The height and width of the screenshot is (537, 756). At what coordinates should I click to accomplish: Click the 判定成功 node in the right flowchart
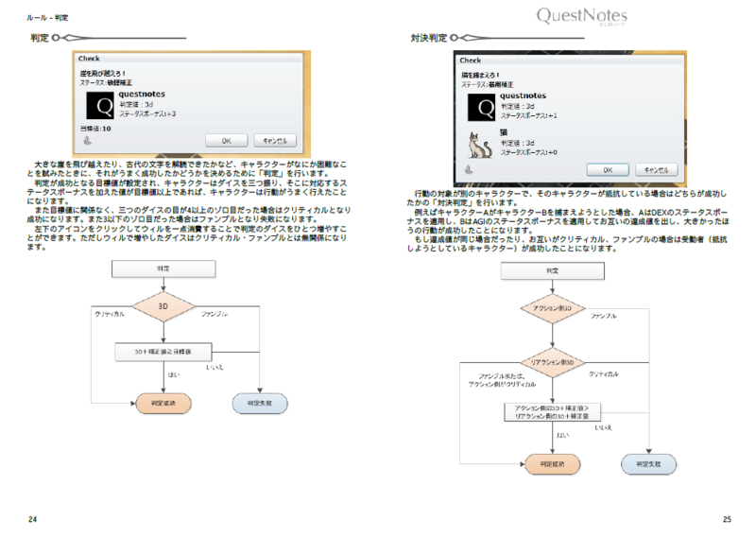point(553,464)
